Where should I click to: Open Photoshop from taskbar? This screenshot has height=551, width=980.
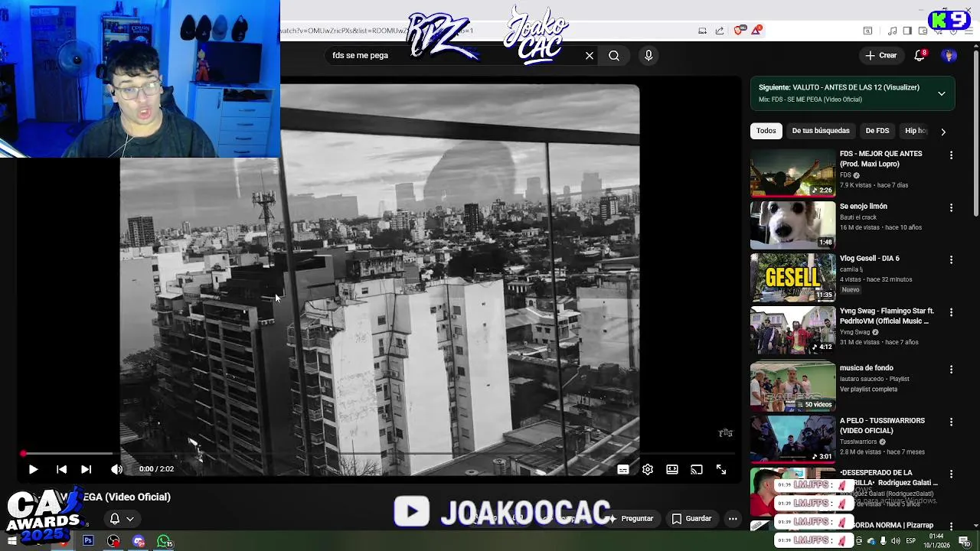[88, 541]
